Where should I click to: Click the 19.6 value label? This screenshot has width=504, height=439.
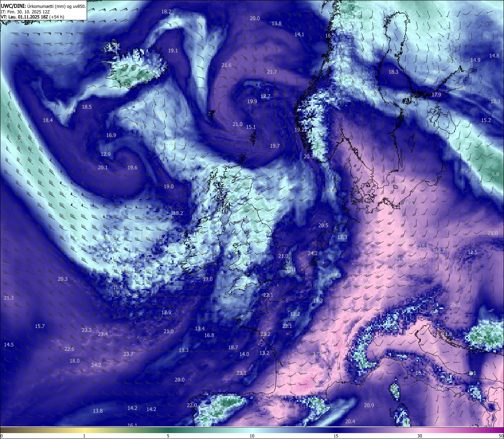click(132, 168)
